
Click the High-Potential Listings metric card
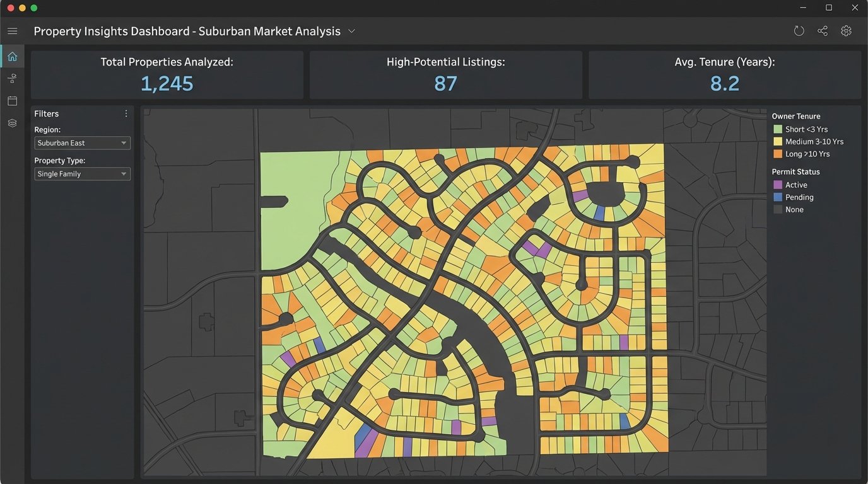click(x=445, y=74)
